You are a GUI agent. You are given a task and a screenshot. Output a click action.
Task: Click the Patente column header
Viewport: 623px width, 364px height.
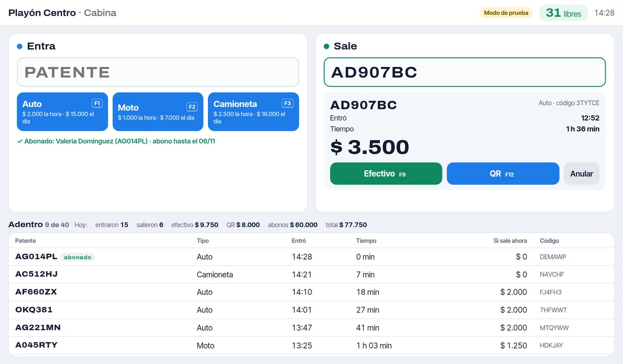point(26,241)
